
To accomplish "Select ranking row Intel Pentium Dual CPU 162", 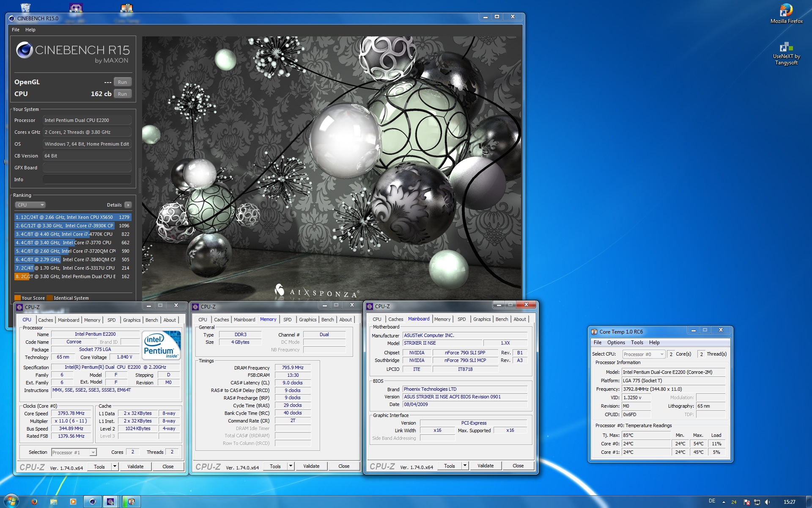I will coord(73,276).
